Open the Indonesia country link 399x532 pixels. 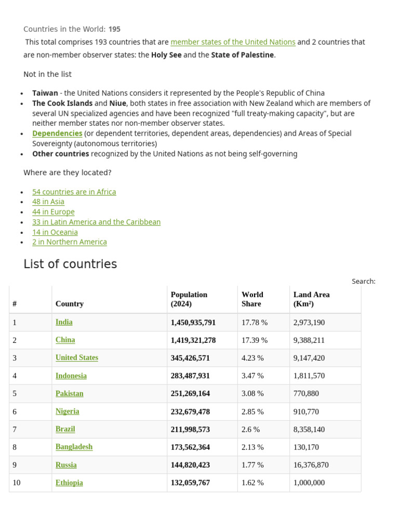pyautogui.click(x=71, y=376)
